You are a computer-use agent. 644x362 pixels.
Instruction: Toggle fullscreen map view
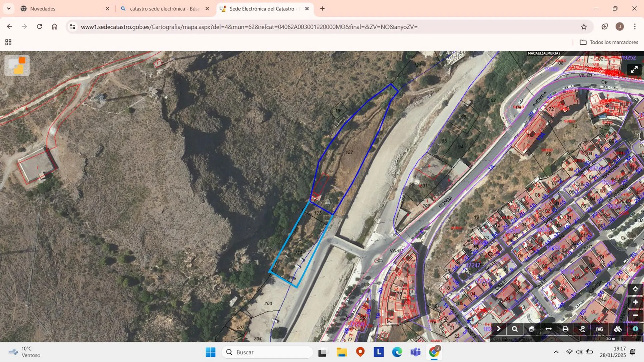click(x=634, y=70)
